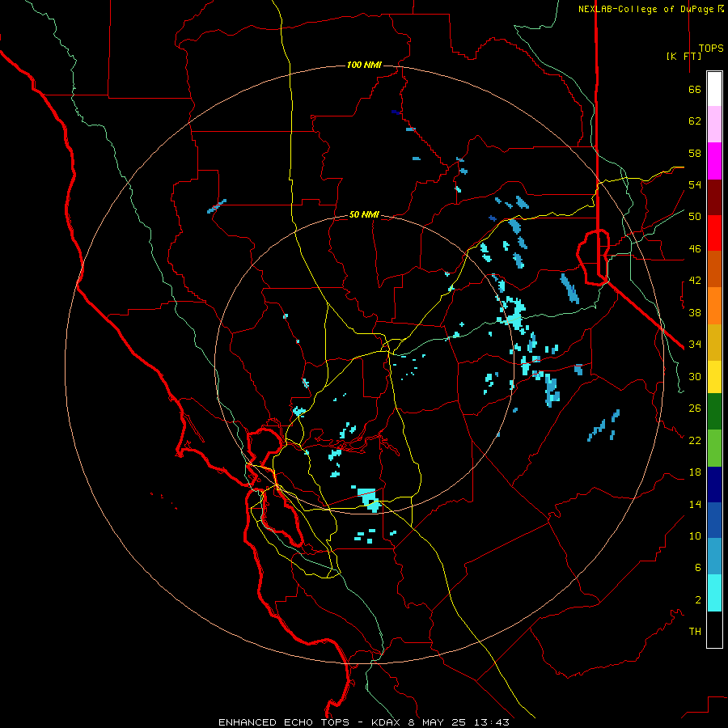Click the dark green legend swatch

714,412
